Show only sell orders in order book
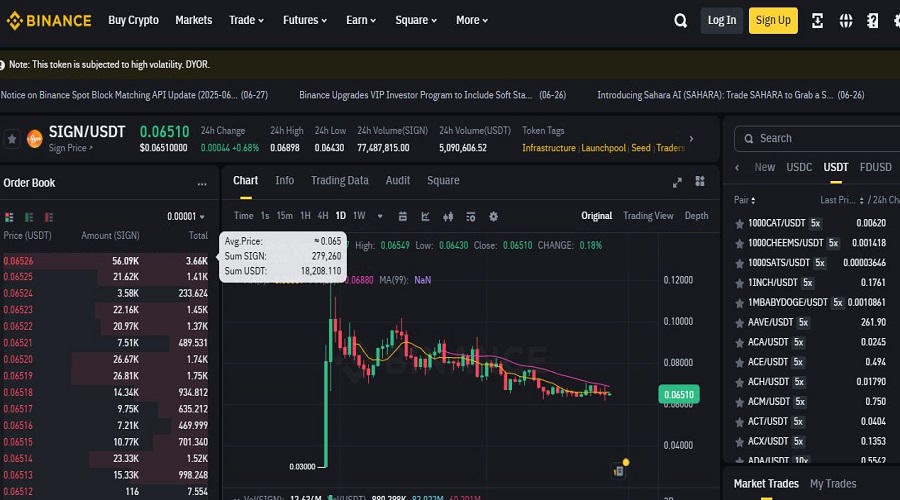Image resolution: width=900 pixels, height=500 pixels. [49, 217]
